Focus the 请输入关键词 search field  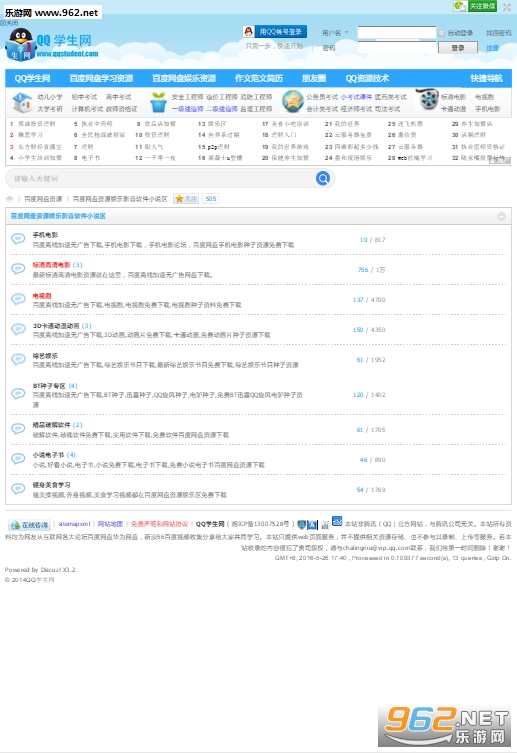pyautogui.click(x=160, y=179)
